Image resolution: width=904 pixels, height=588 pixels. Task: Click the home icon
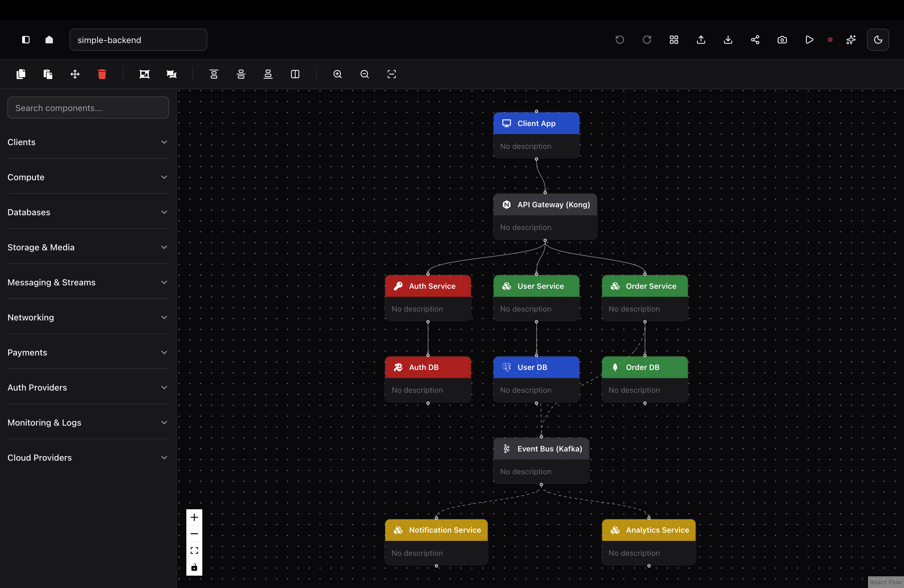(x=49, y=40)
